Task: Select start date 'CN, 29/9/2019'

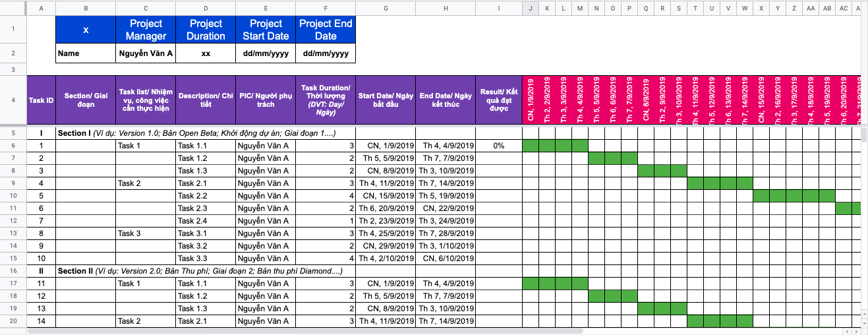Action: (x=386, y=246)
